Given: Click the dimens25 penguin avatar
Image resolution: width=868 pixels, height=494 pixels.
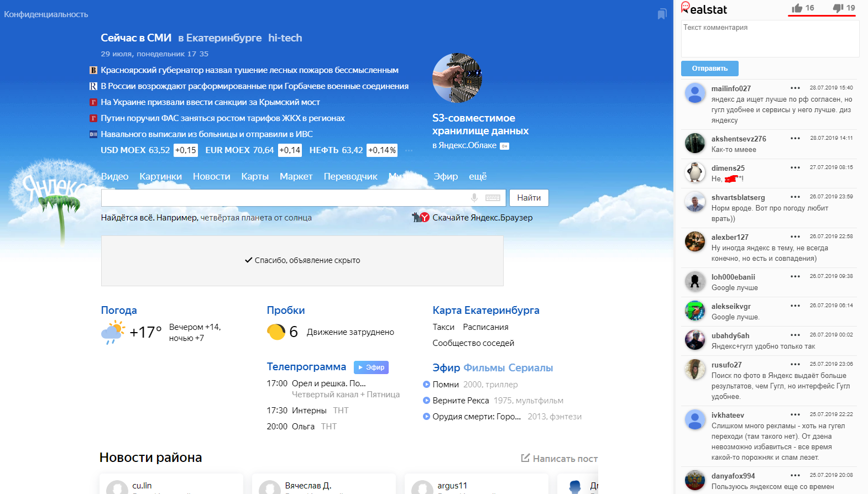Looking at the screenshot, I should (695, 172).
